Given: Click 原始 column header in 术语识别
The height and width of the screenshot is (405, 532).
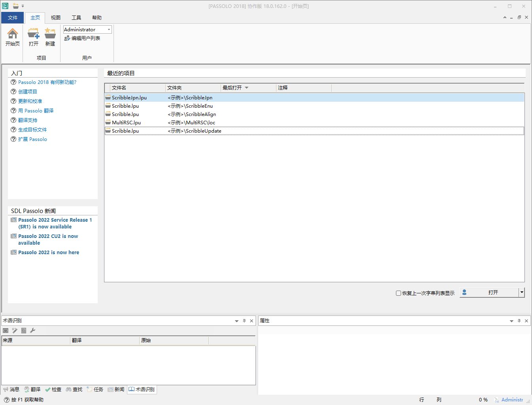Looking at the screenshot, I should click(x=174, y=340).
